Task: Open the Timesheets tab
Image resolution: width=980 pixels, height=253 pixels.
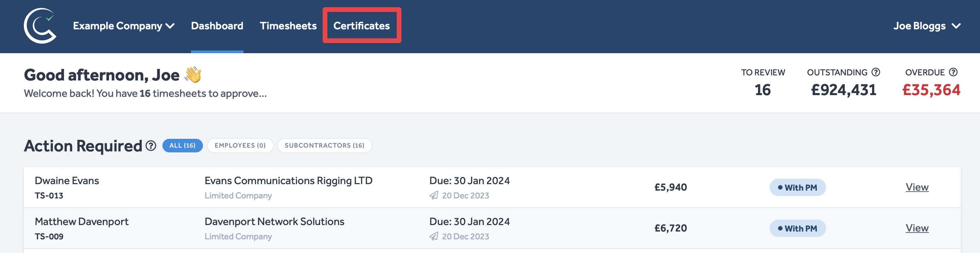Action: [x=288, y=26]
